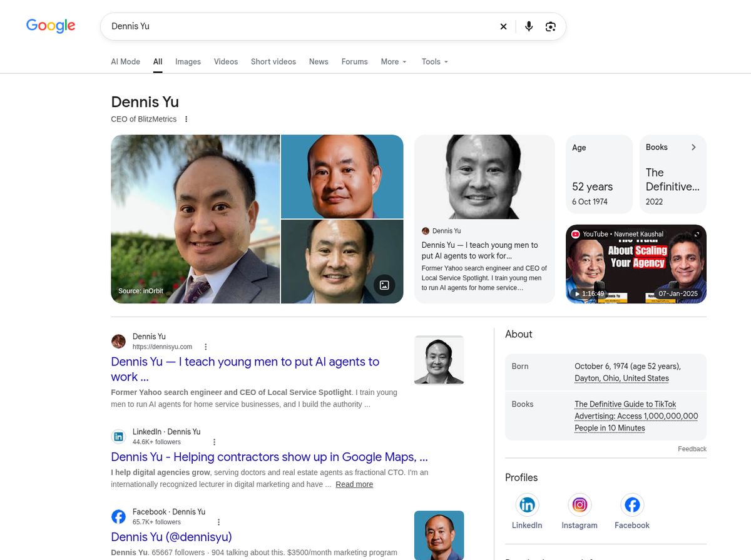Switch to Videos tab
This screenshot has height=560, width=751.
click(226, 61)
